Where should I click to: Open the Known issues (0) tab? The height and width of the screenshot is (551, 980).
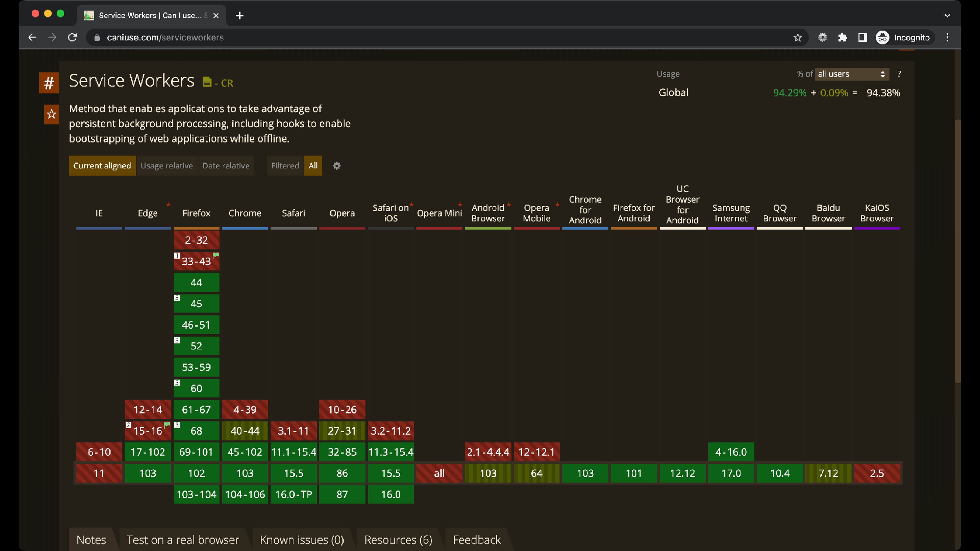point(302,540)
